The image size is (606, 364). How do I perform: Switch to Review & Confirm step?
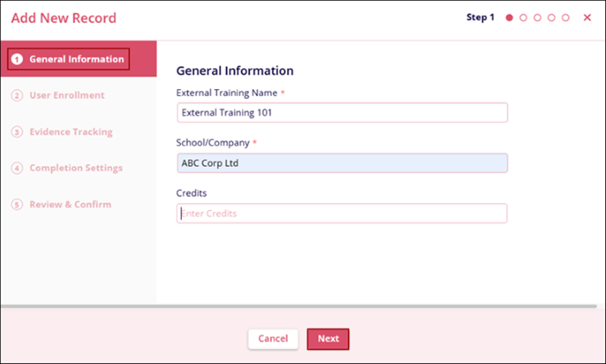coord(70,204)
